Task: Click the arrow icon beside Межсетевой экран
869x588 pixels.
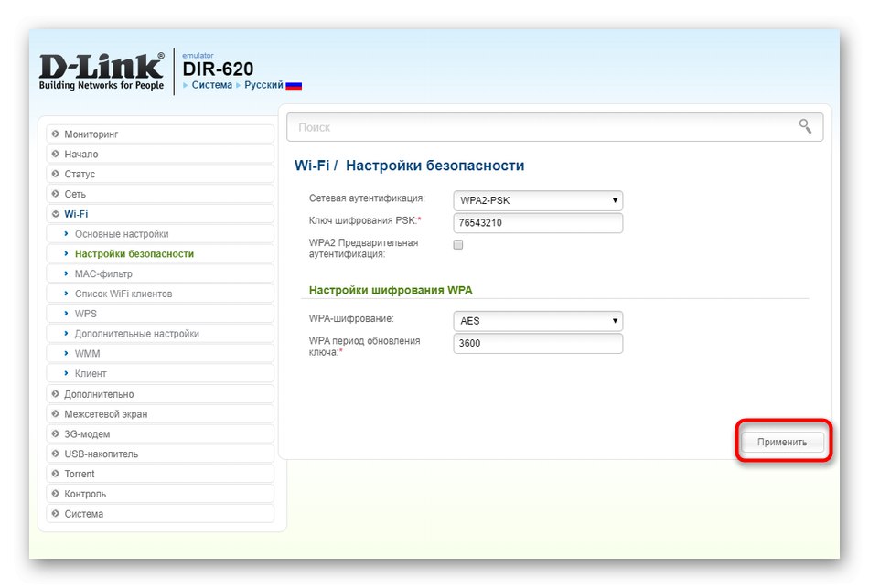Action: 56,413
